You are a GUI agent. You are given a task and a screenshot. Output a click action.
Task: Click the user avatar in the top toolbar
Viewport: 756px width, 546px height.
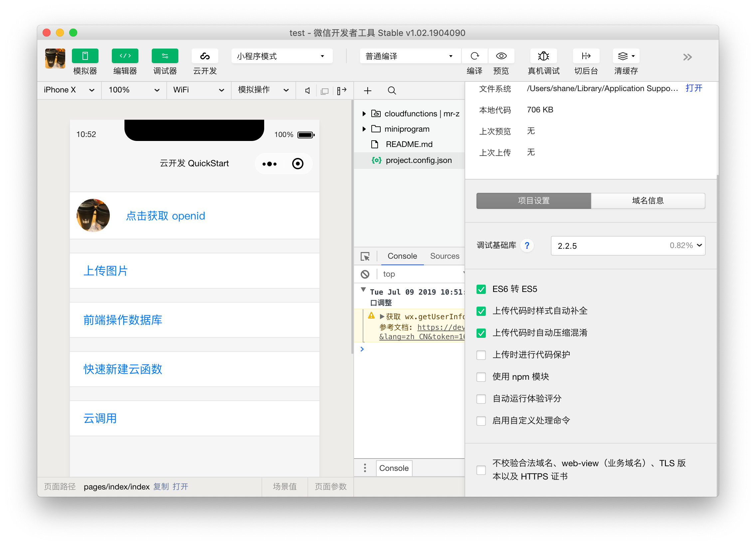click(x=55, y=58)
